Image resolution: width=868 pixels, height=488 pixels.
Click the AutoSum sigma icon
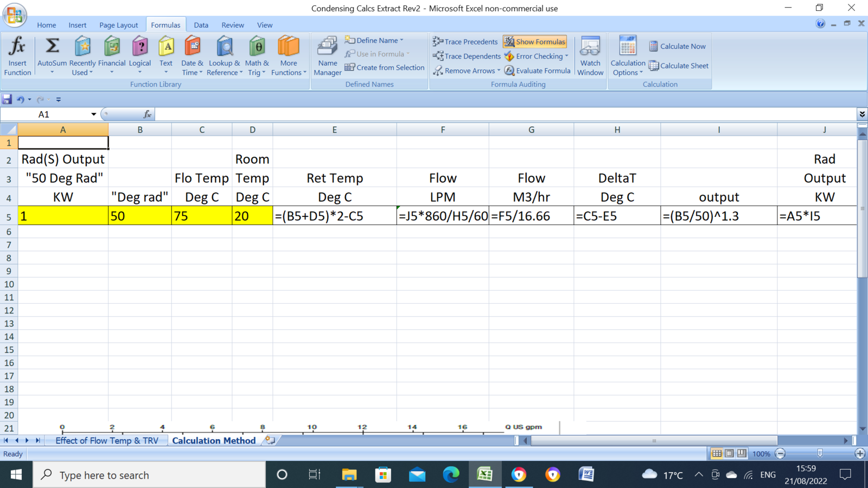pos(52,46)
